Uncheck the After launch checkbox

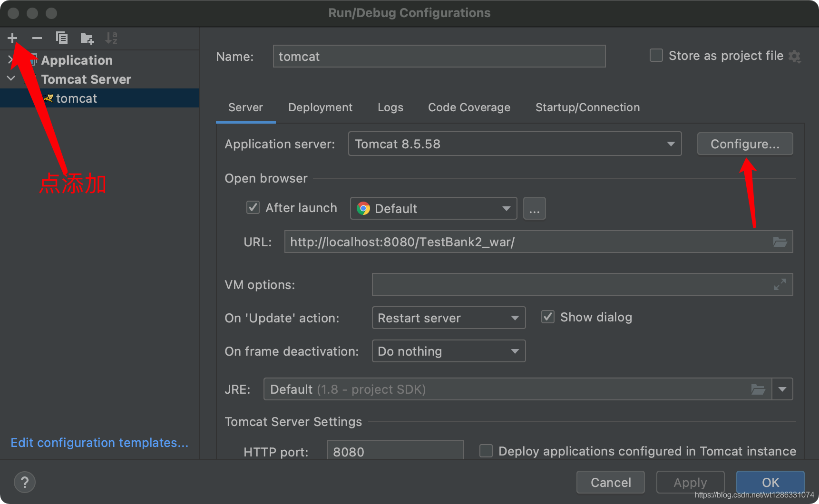253,208
